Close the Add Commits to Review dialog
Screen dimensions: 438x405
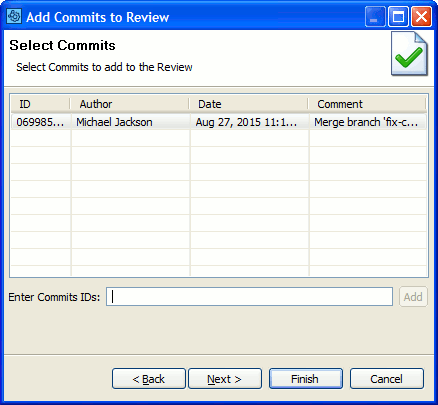(x=421, y=17)
